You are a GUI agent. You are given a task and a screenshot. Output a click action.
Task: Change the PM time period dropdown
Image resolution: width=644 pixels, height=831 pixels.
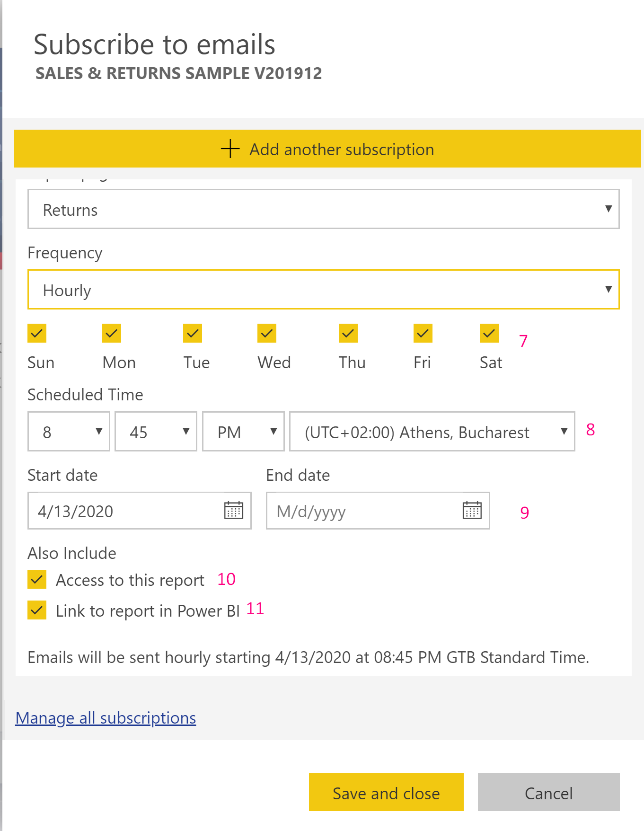243,432
